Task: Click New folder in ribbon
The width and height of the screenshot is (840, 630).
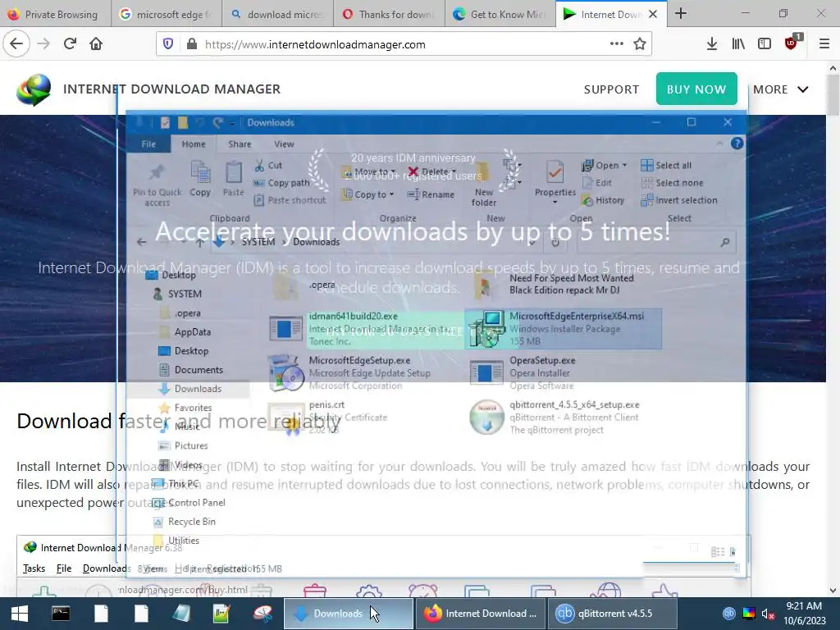Action: tap(484, 185)
